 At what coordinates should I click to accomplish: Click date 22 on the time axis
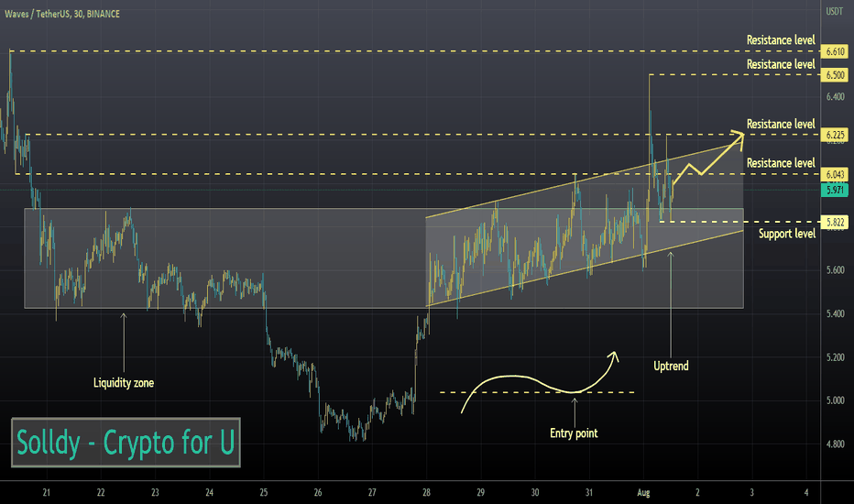101,493
